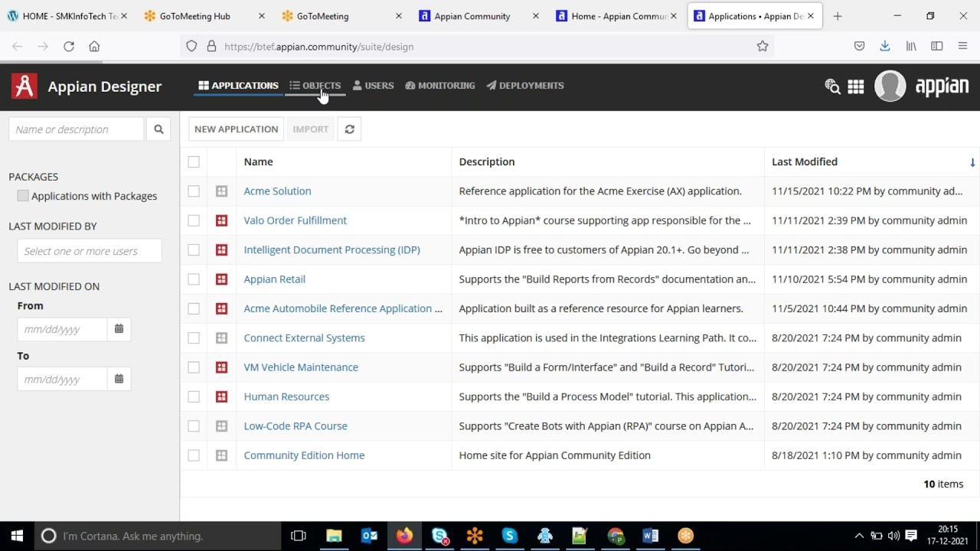
Task: Click the To date input field
Action: pos(62,379)
